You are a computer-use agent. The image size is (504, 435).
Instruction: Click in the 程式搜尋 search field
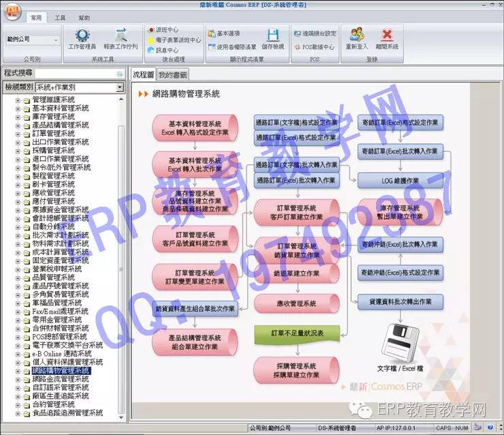(75, 73)
